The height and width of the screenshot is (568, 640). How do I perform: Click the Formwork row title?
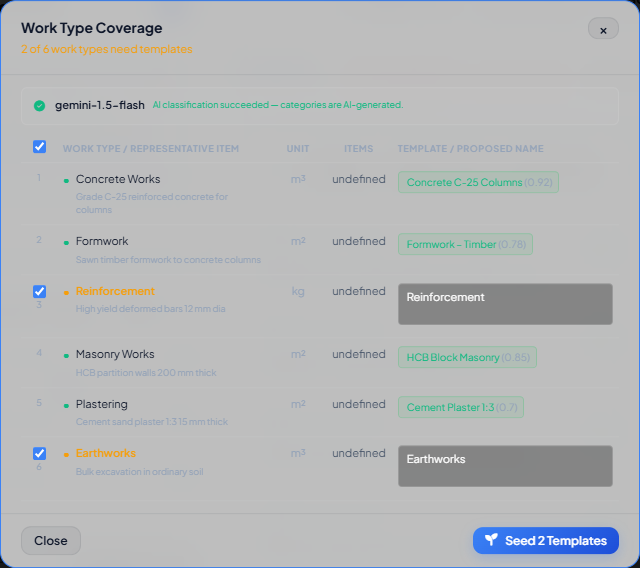[x=102, y=241]
